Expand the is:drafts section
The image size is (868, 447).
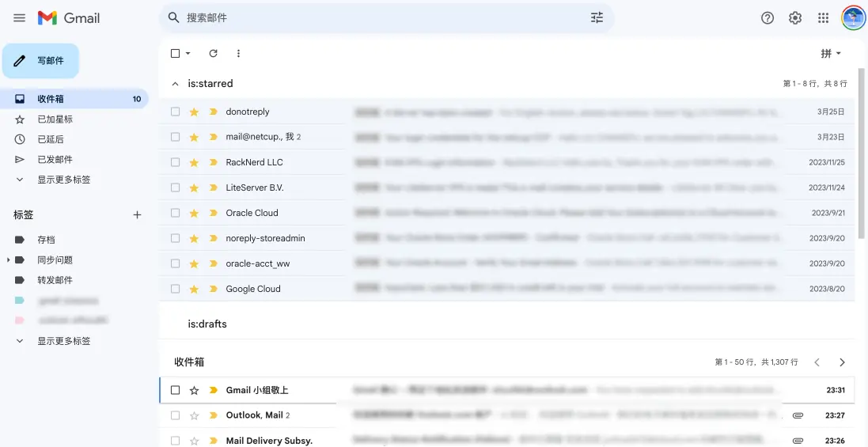pyautogui.click(x=207, y=324)
